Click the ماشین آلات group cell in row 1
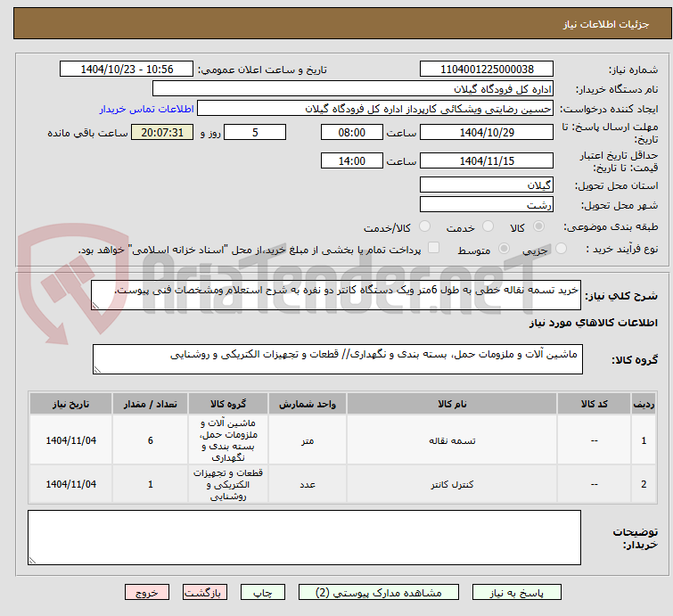Viewport: 673px width, 616px height. pyautogui.click(x=228, y=440)
